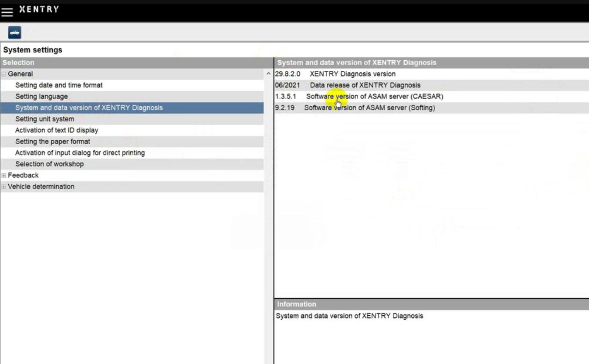This screenshot has width=589, height=364.
Task: Click the data release value 06/2021
Action: click(288, 85)
